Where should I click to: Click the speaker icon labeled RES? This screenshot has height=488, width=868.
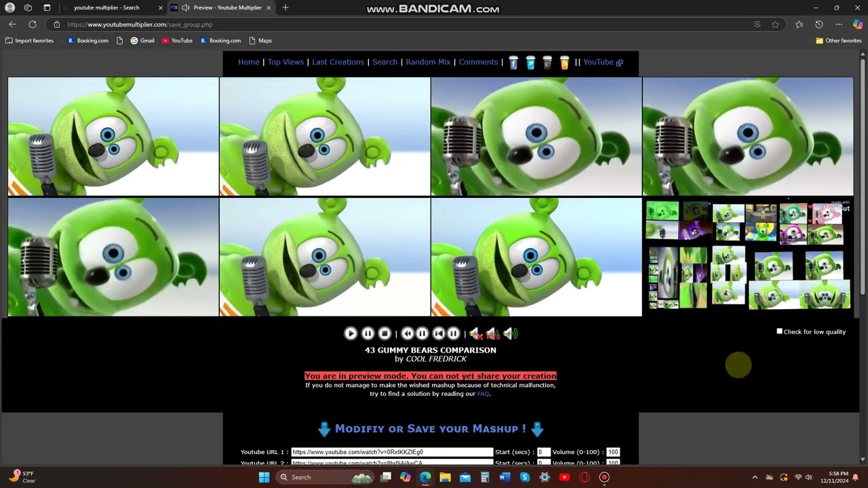click(x=492, y=333)
